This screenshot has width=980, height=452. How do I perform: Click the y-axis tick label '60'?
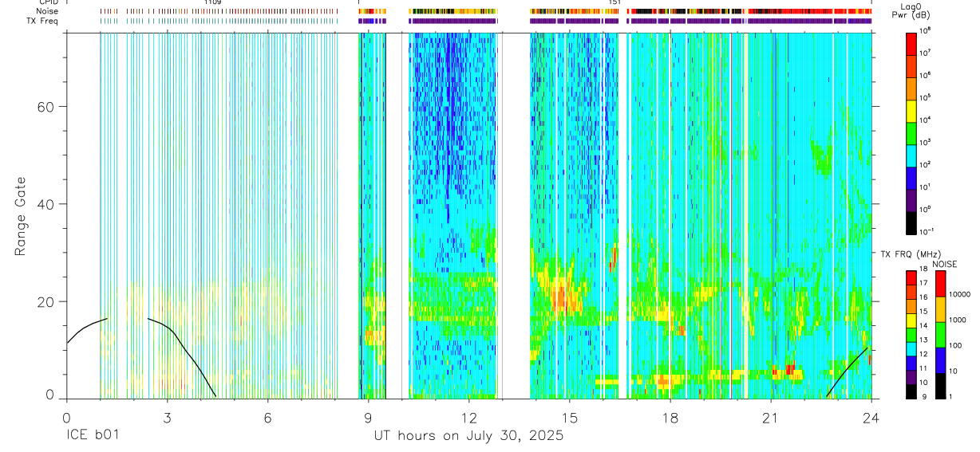pos(47,107)
